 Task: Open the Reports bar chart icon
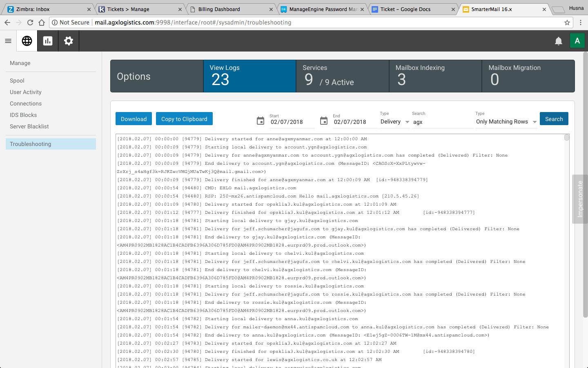48,41
